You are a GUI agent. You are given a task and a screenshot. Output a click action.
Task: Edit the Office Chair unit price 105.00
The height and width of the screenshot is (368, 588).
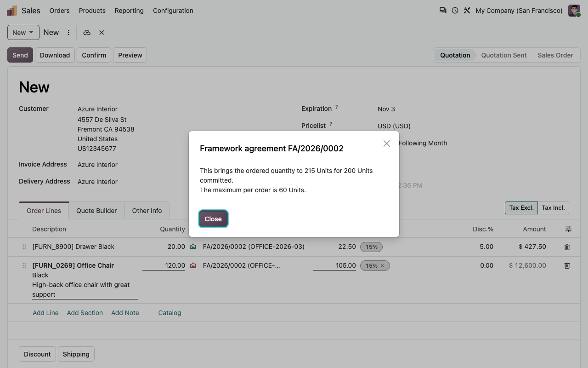coord(334,265)
